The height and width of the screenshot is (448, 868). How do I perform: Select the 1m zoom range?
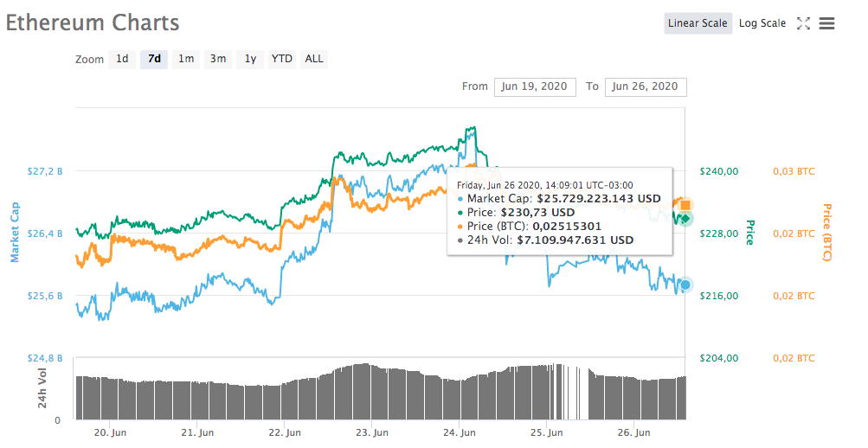point(186,59)
